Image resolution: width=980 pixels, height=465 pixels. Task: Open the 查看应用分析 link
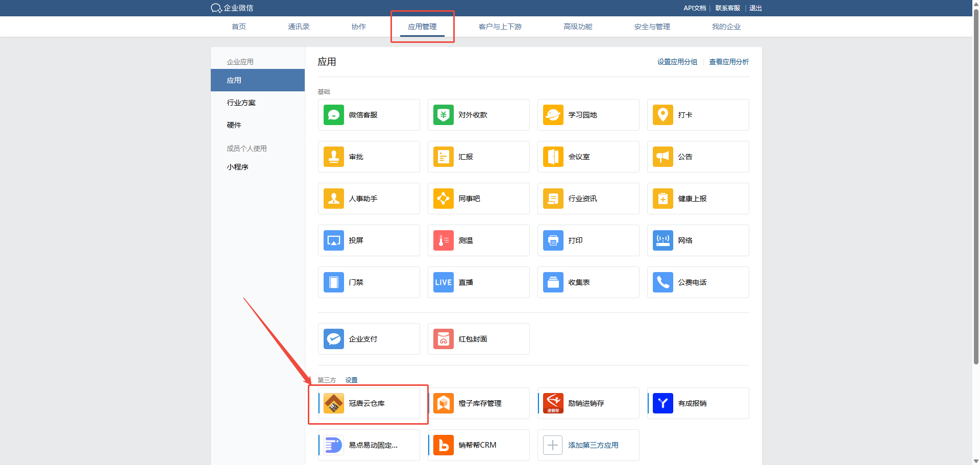pyautogui.click(x=729, y=62)
